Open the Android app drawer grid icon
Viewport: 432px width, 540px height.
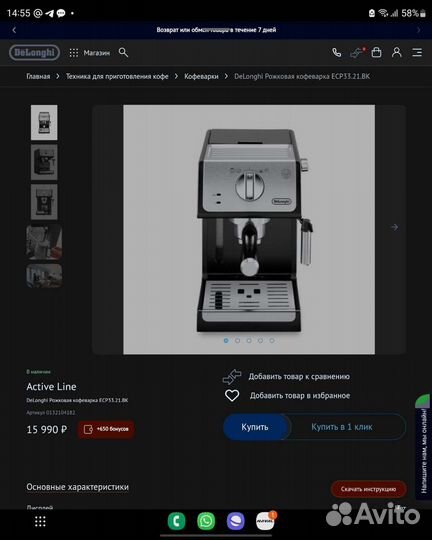pos(40,521)
